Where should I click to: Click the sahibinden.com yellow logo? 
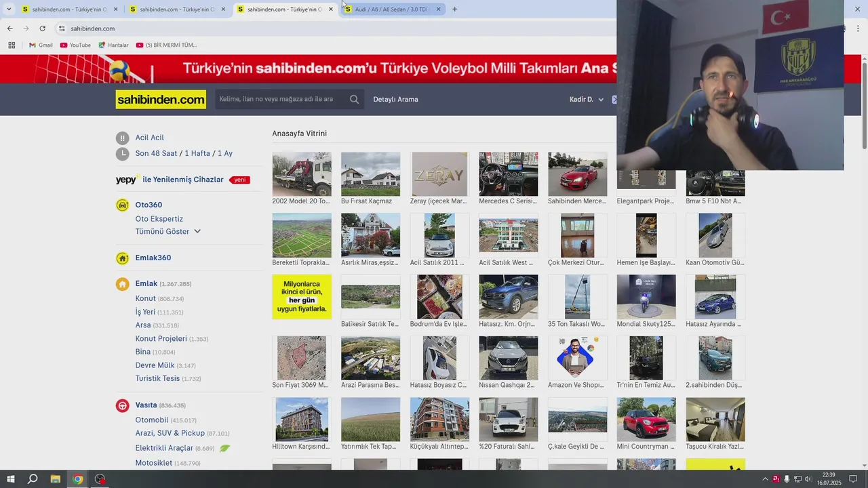point(161,100)
